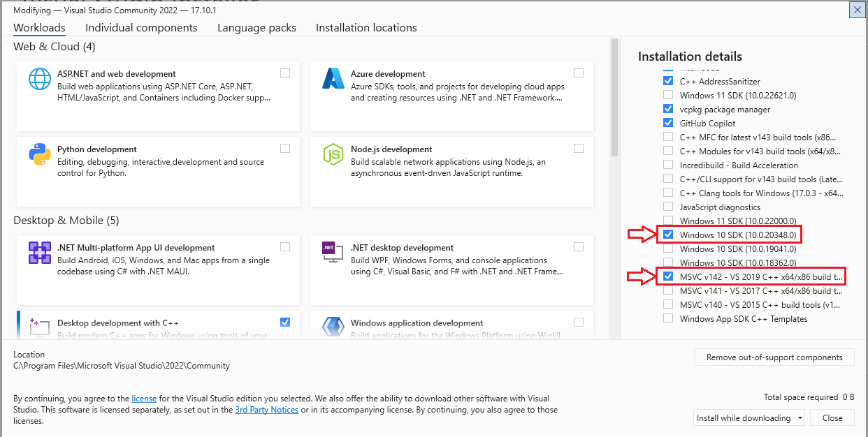Select the Node.js development workload checkbox
The image size is (868, 437).
[579, 148]
